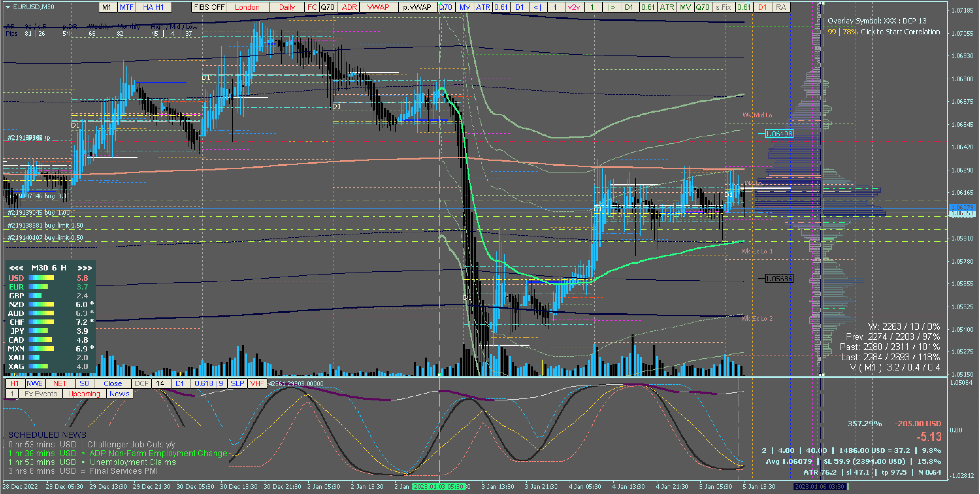Screen dimensions: 980x494
Task: Toggle the HA H1 Heiken Ashi button
Action: pos(153,7)
